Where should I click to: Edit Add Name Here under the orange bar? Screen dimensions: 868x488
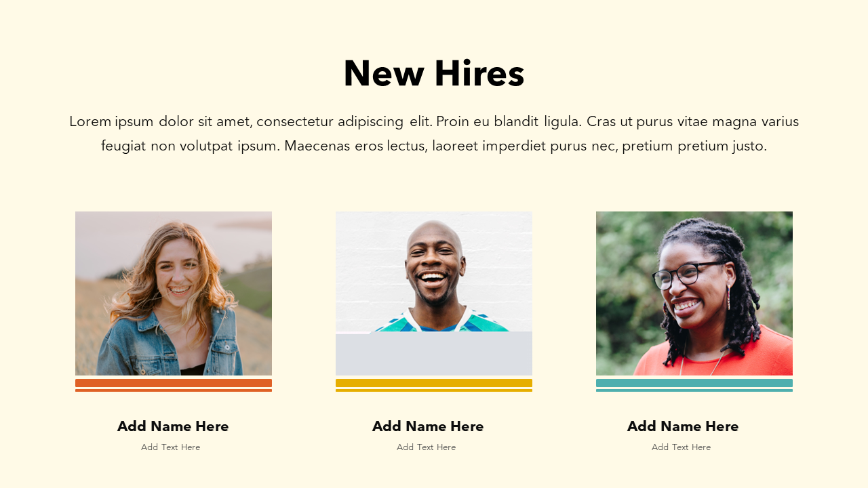click(173, 426)
